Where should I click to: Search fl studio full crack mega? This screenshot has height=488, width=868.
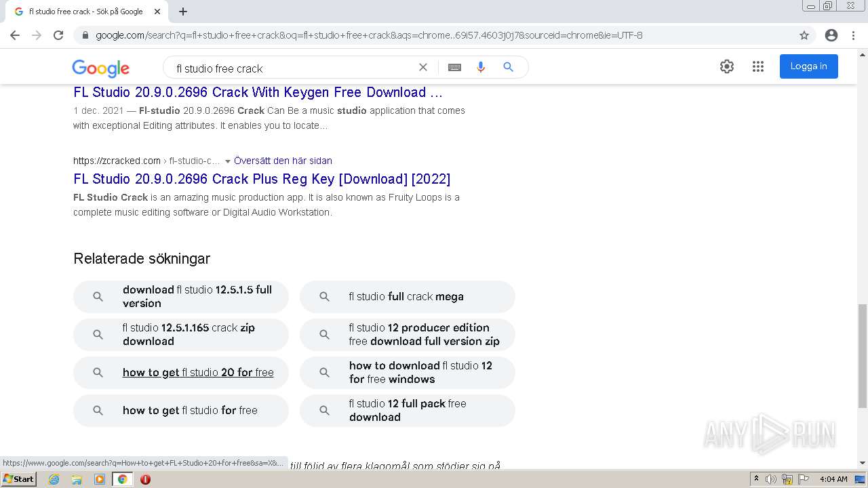[408, 297]
